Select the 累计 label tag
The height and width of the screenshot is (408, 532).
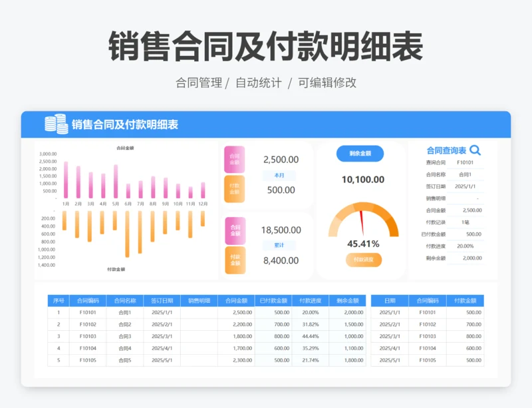279,245
